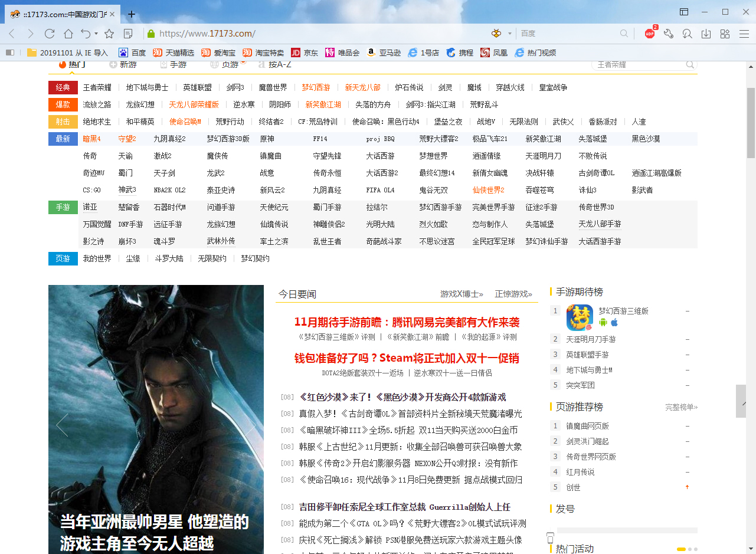Image resolution: width=756 pixels, height=554 pixels.
Task: Click the left arrow on the featured image carousel
Action: (x=61, y=424)
